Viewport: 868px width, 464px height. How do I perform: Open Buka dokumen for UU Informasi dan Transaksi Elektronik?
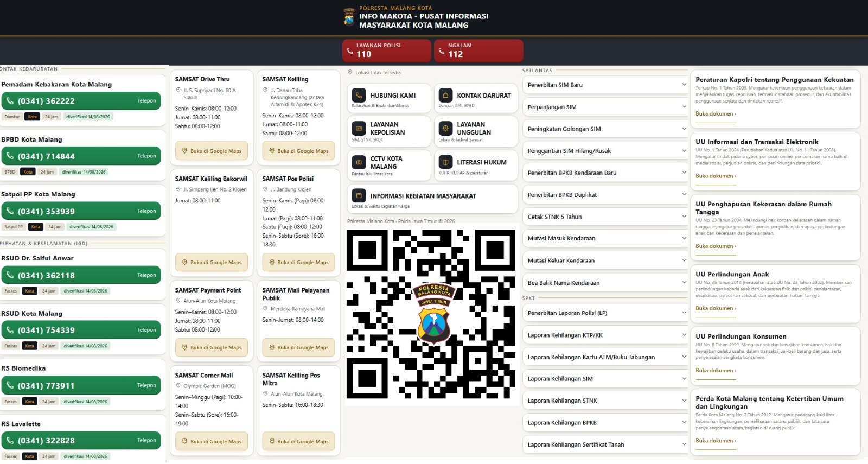click(x=716, y=176)
